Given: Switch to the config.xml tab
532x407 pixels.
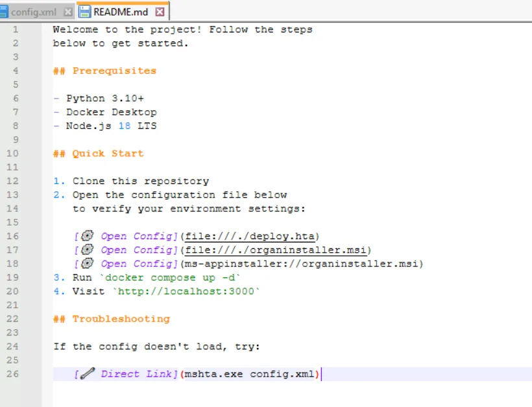Looking at the screenshot, I should pyautogui.click(x=33, y=12).
